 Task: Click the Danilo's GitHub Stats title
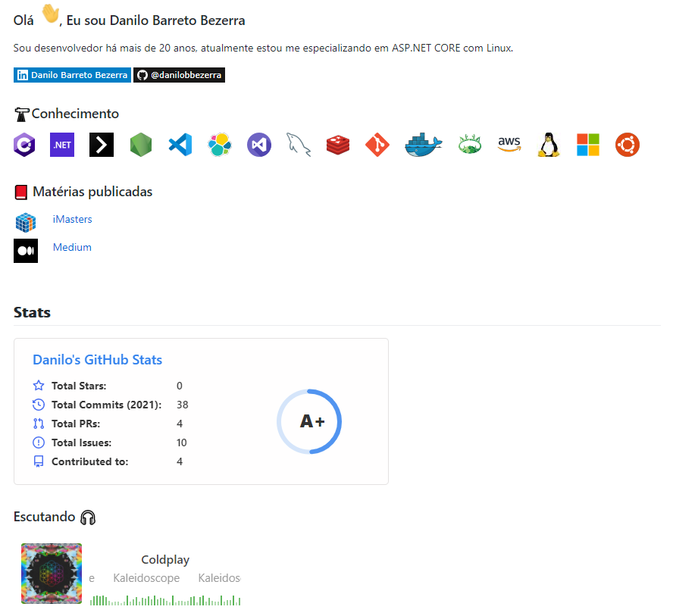(x=98, y=359)
